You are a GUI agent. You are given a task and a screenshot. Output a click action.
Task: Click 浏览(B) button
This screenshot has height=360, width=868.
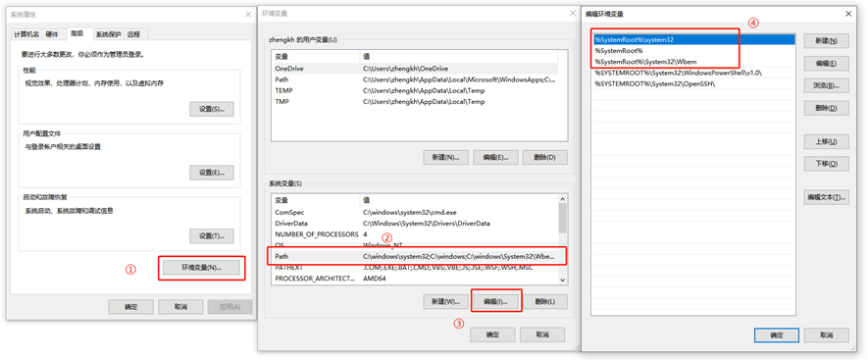tap(827, 85)
